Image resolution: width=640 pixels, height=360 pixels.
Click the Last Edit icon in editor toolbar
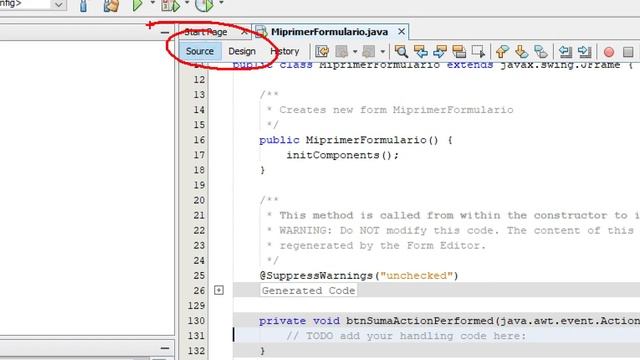[x=322, y=51]
